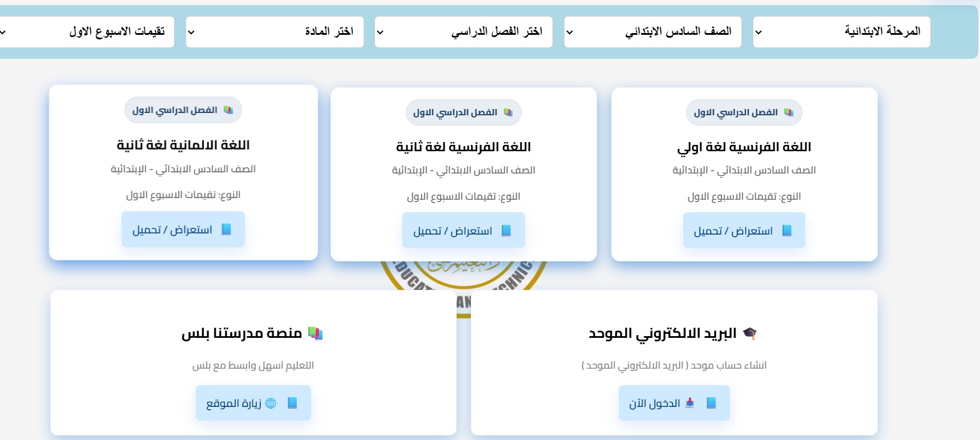The image size is (980, 440).
Task: Click the inbox icon in الدخول الآن button
Action: pyautogui.click(x=690, y=403)
